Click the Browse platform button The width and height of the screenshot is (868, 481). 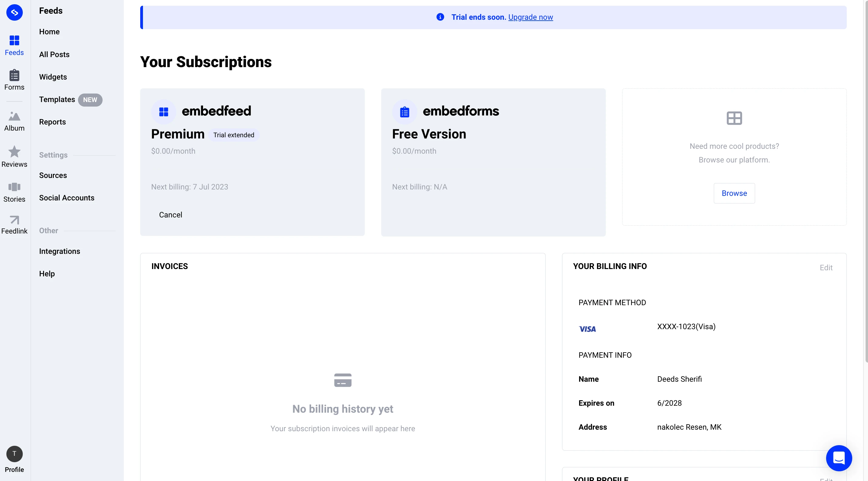(x=734, y=193)
